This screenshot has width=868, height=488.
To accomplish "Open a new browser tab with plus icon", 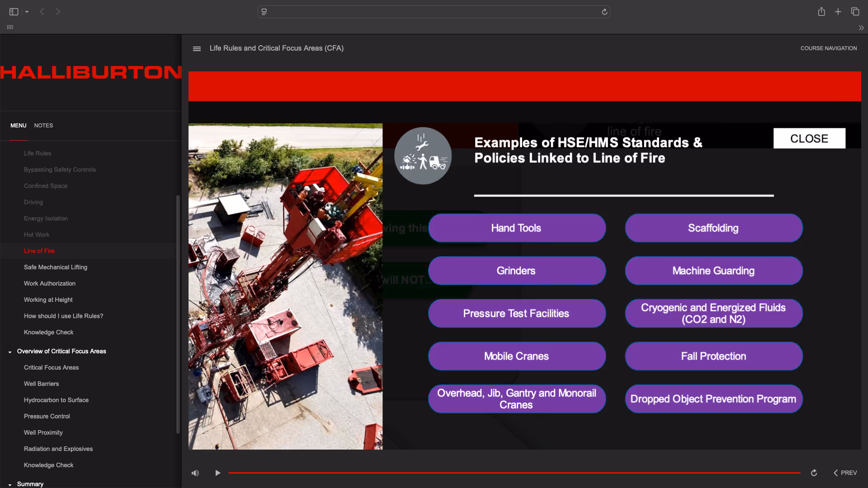I will tap(838, 12).
